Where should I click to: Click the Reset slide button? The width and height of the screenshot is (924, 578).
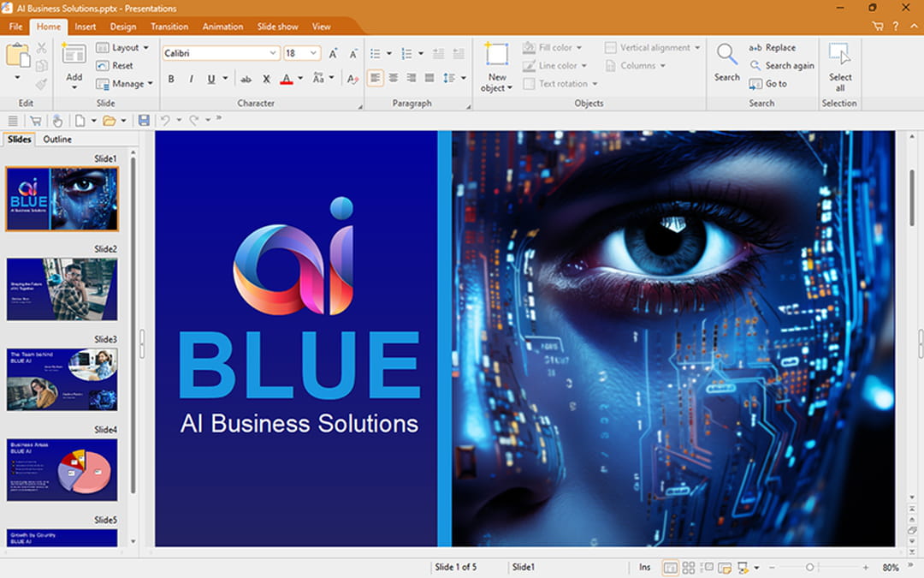(115, 66)
